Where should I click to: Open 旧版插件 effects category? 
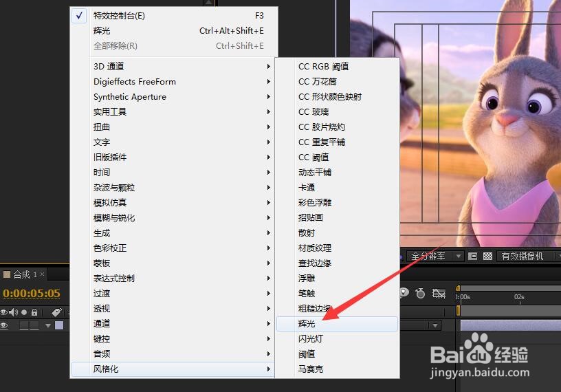[173, 157]
